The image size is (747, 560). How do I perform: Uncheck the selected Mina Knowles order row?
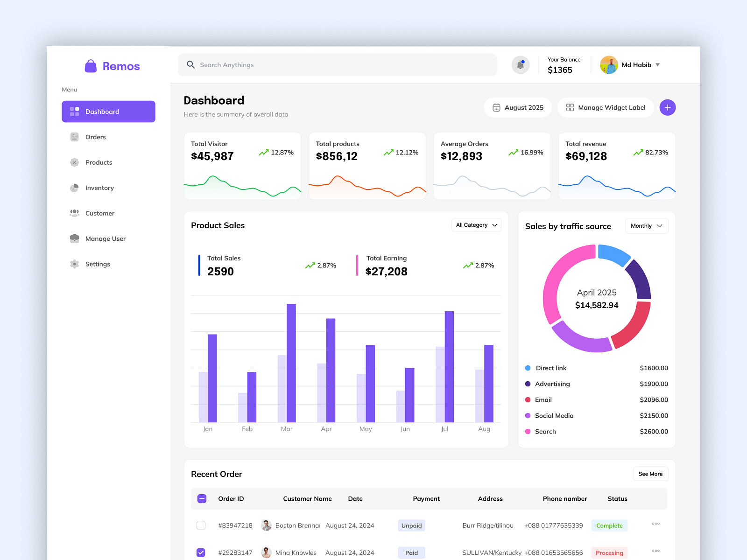pos(201,552)
